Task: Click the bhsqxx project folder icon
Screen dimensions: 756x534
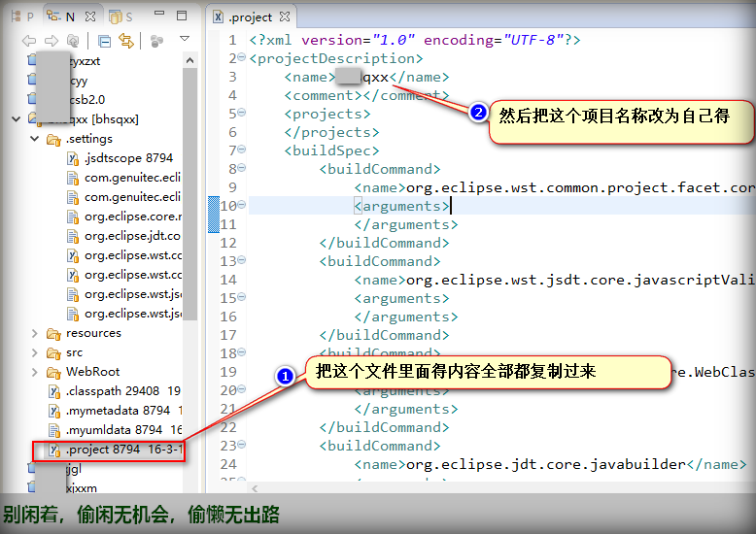Action: [33, 117]
